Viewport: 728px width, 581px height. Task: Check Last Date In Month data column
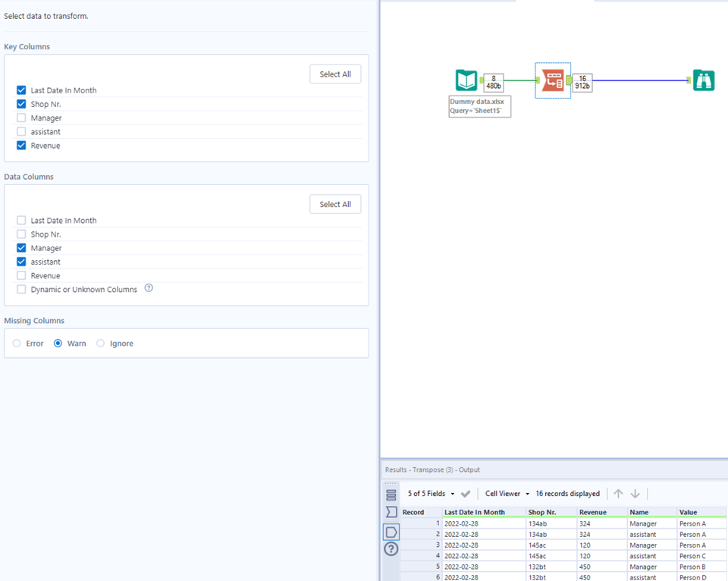pyautogui.click(x=21, y=220)
